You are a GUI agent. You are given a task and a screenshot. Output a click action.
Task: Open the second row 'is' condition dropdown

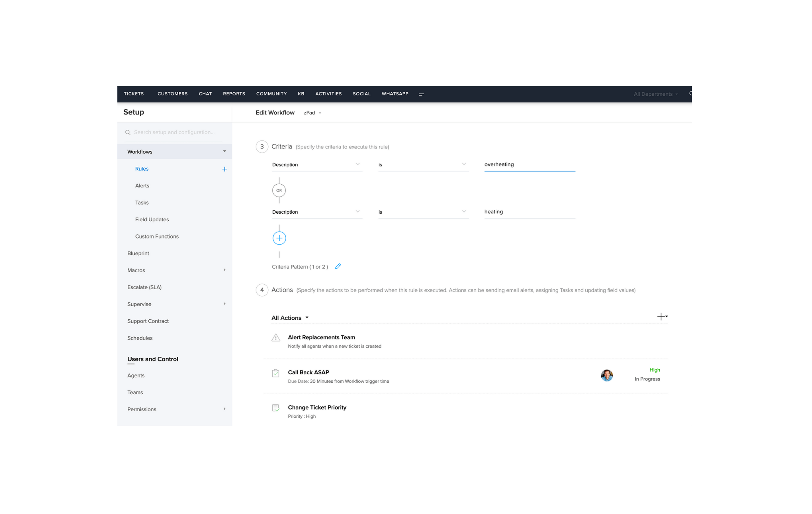point(423,212)
